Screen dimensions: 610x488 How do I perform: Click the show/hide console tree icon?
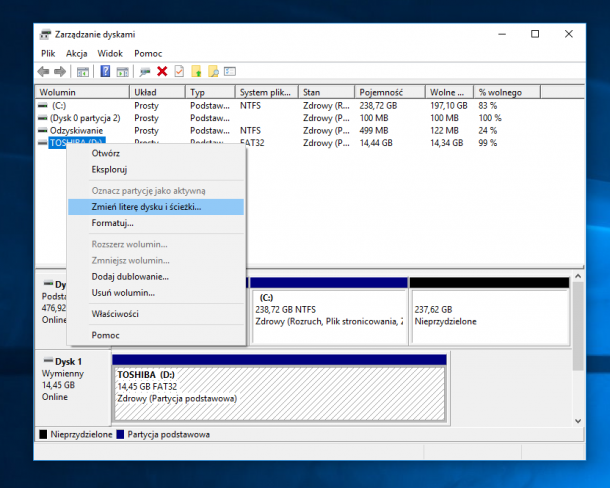pos(81,71)
